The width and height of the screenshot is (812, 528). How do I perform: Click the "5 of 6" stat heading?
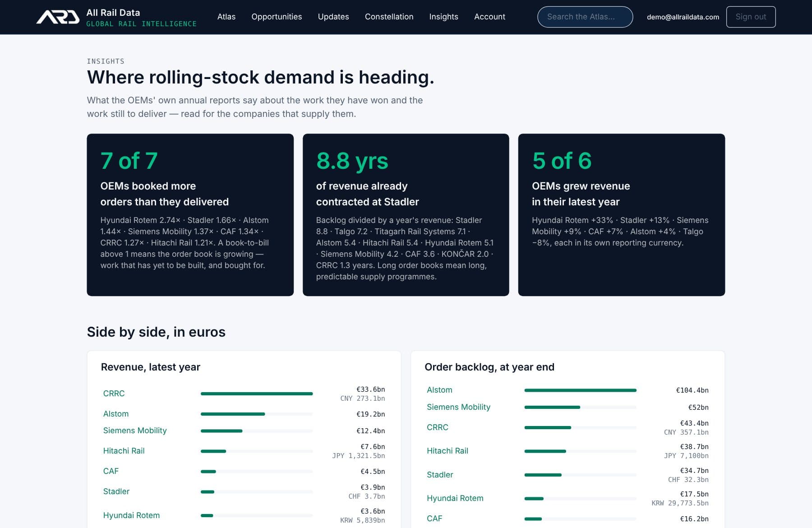tap(562, 161)
